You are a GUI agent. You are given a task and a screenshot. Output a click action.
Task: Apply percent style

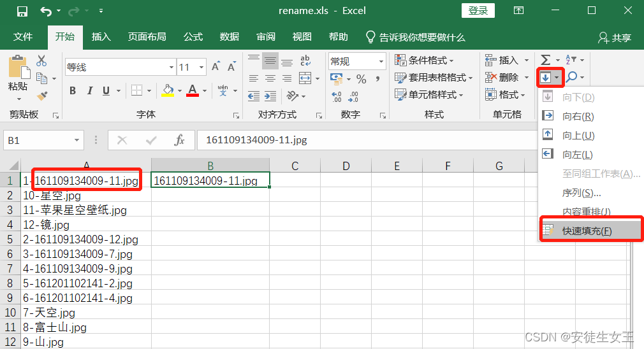[362, 78]
